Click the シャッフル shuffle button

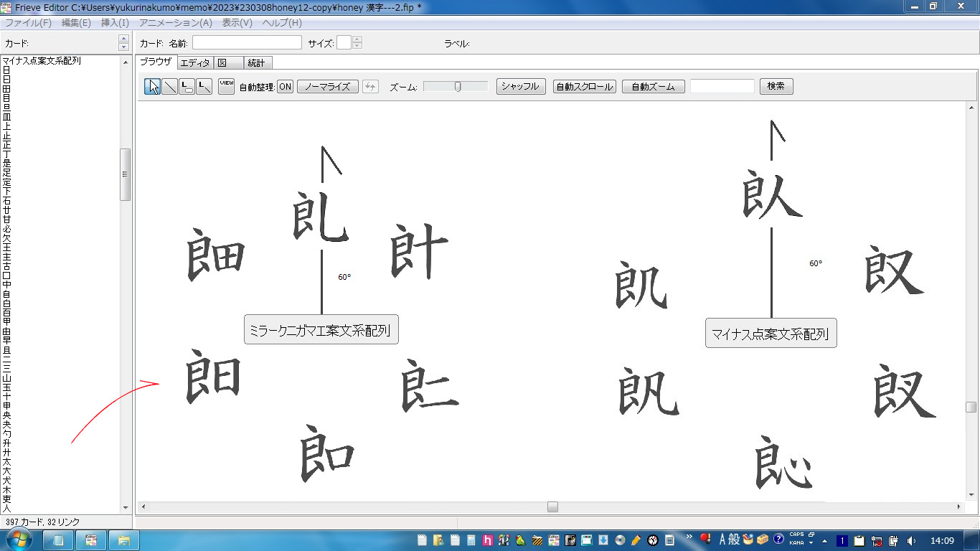coord(521,87)
